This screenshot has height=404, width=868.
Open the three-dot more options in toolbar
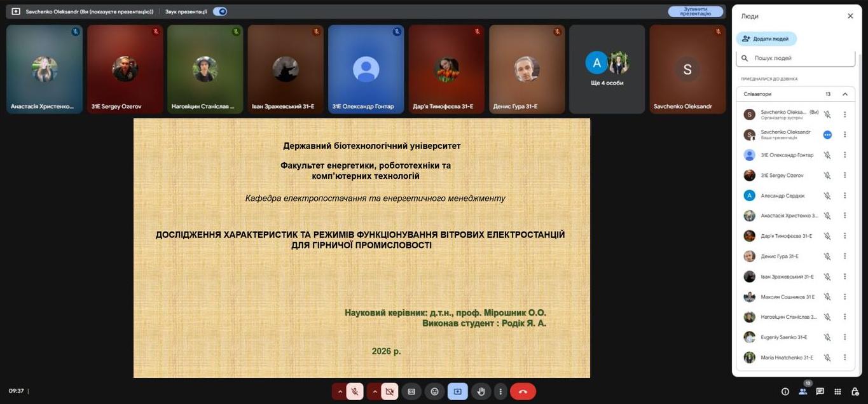500,392
